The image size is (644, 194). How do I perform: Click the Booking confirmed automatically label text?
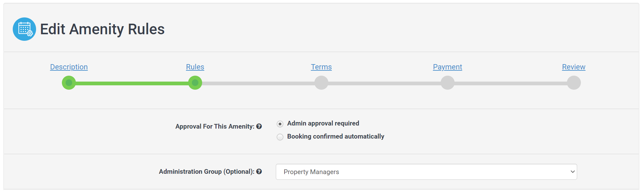pos(336,136)
